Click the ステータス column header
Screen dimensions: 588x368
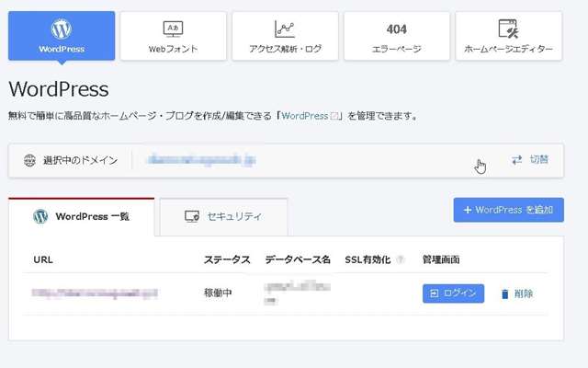[x=227, y=260]
